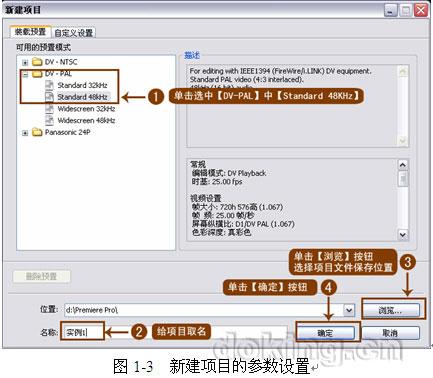Select the Standard 48kHz preset
This screenshot has height=378, width=433.
[x=82, y=97]
